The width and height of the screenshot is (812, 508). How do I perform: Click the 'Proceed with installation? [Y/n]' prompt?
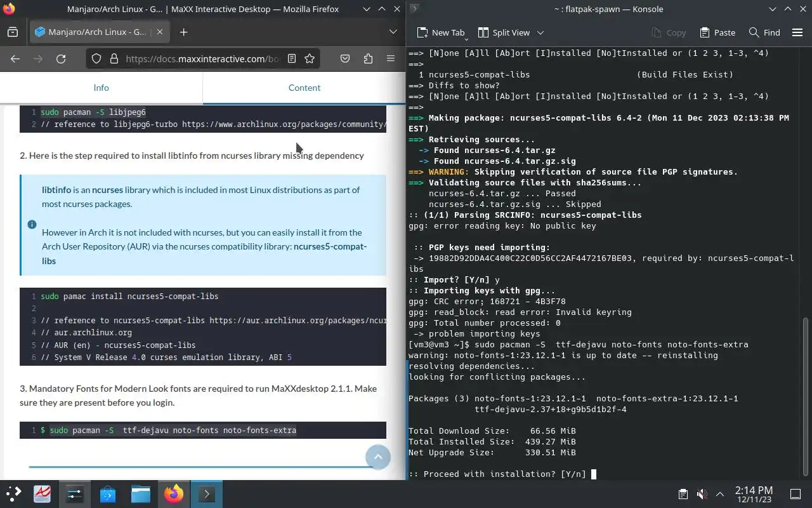497,474
